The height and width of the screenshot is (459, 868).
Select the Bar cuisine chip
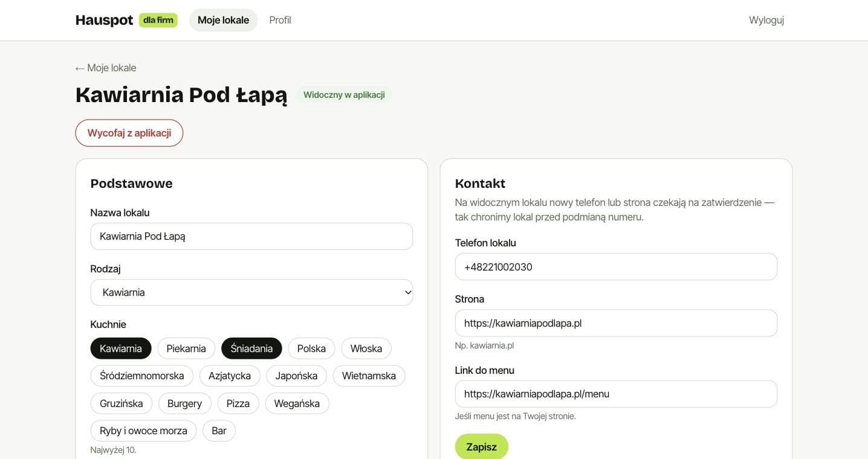click(x=219, y=431)
